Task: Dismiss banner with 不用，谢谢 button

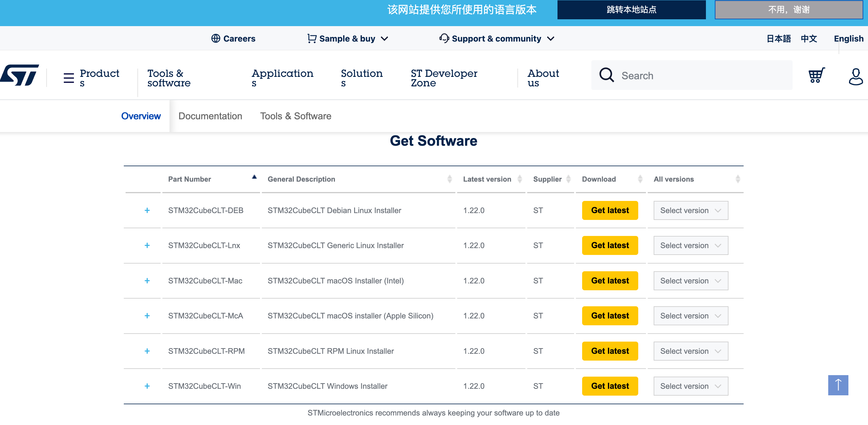Action: (789, 9)
